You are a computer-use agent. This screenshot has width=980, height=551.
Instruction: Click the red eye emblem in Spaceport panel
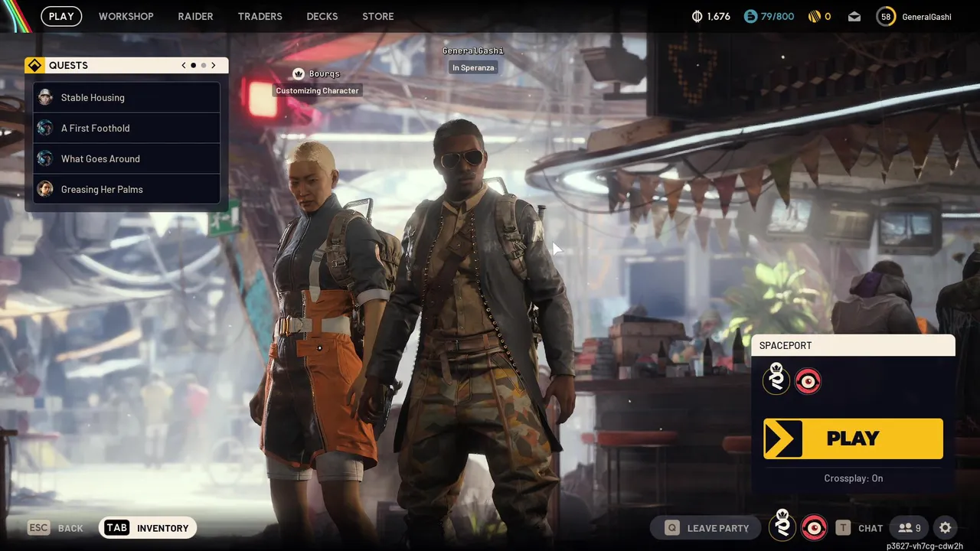point(808,380)
